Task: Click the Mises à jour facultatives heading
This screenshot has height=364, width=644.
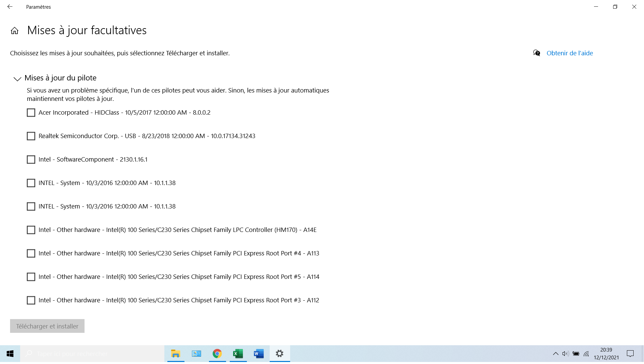Action: [87, 30]
